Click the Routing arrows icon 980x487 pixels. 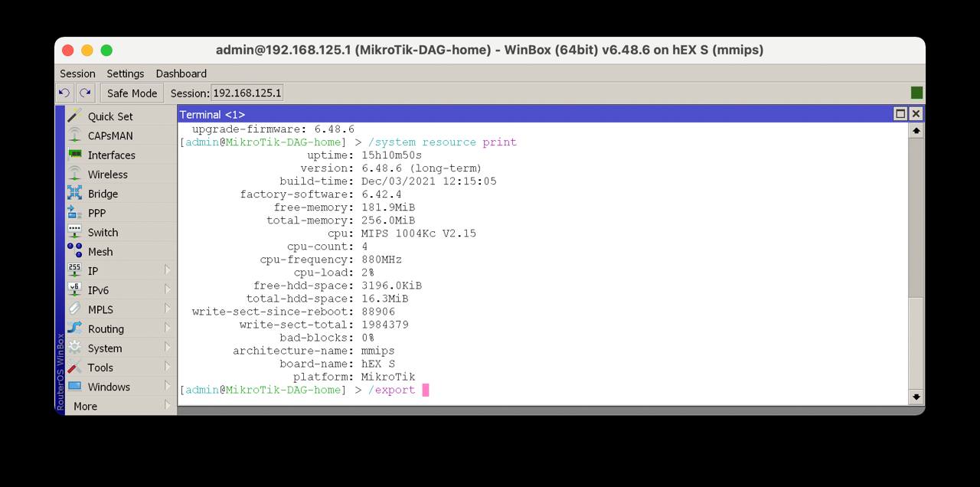(74, 328)
